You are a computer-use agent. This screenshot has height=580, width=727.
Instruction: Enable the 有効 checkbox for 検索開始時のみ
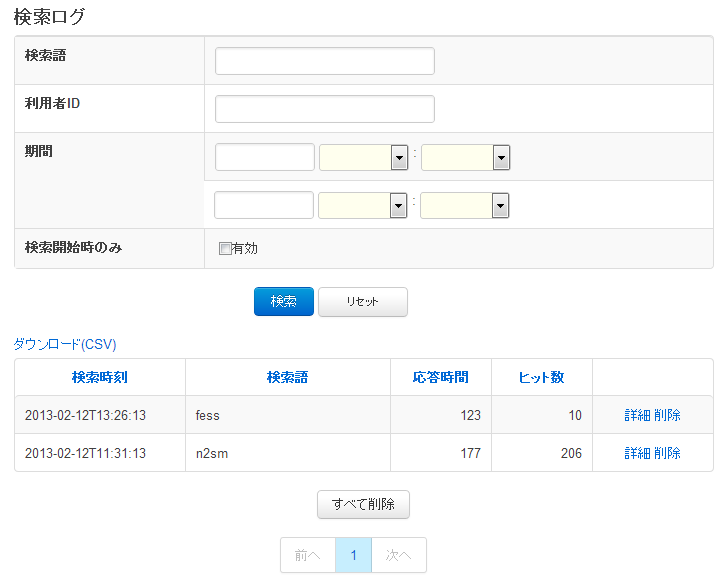pos(225,249)
